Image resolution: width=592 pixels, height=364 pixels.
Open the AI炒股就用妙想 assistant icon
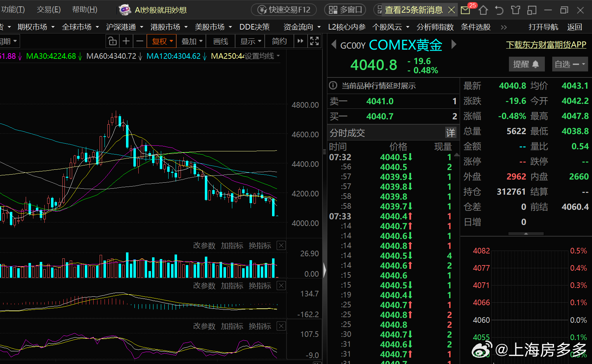coord(125,10)
